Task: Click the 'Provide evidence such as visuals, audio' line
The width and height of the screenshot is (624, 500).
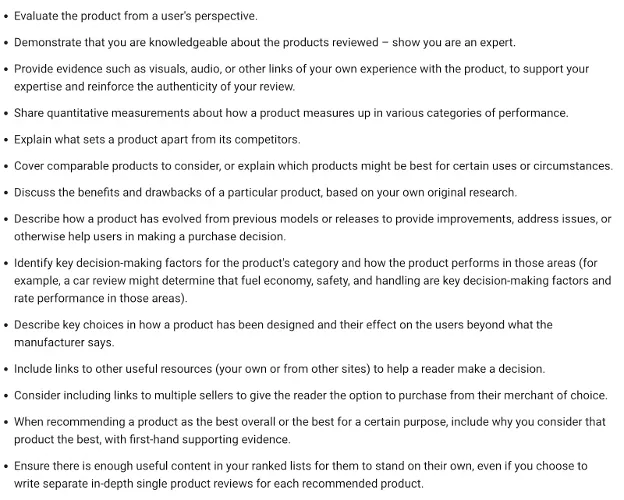Action: click(301, 69)
